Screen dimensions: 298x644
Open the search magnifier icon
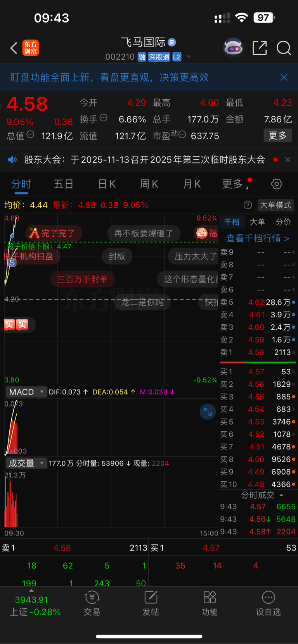pos(284,48)
